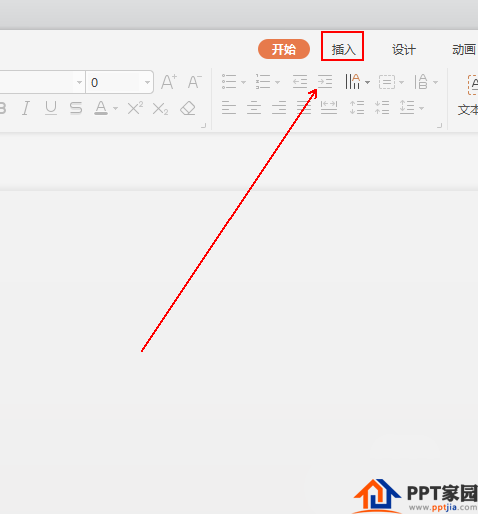Screen dimensions: 478x514
Task: Apply Subscript formatting
Action: pyautogui.click(x=160, y=109)
